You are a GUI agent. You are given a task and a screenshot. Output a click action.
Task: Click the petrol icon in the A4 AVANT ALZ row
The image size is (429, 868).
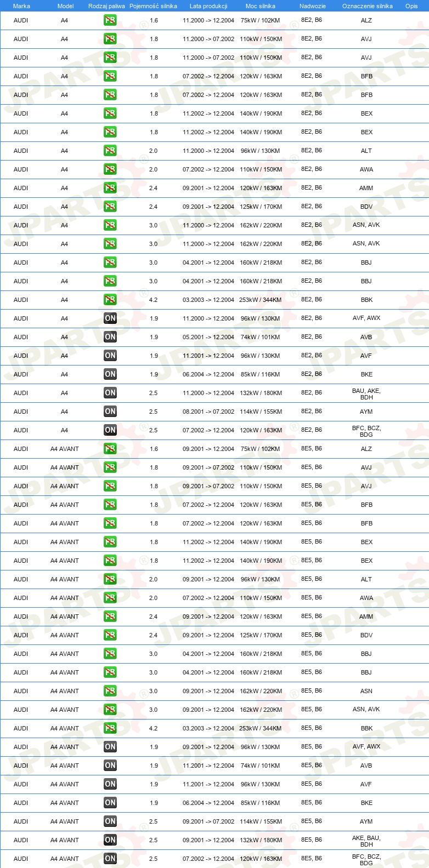110,449
